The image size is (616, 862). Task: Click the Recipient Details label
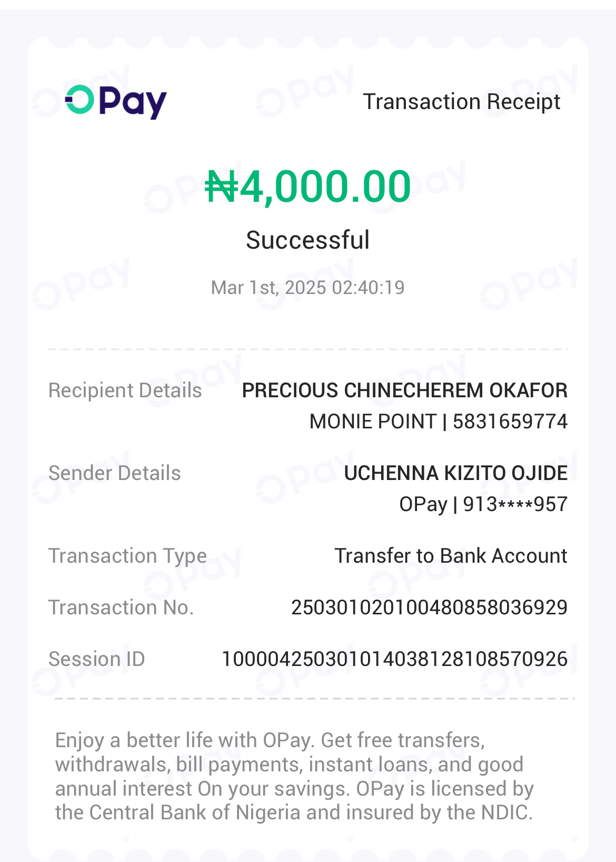(125, 390)
